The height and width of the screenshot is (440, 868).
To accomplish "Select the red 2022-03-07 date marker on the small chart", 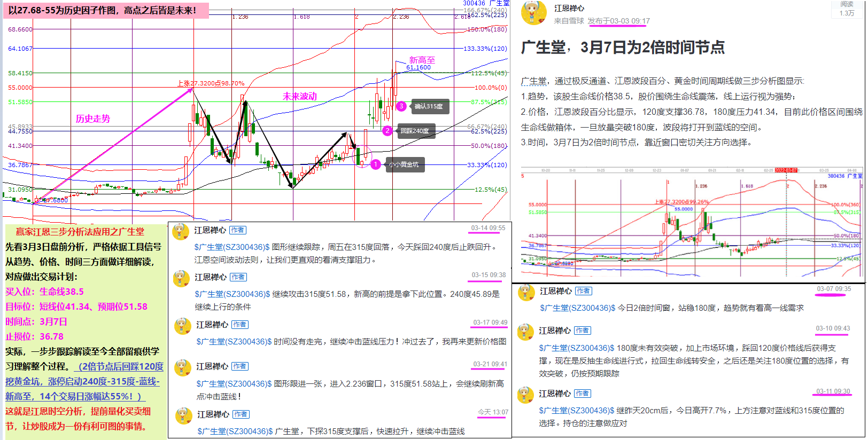I will coord(786,170).
